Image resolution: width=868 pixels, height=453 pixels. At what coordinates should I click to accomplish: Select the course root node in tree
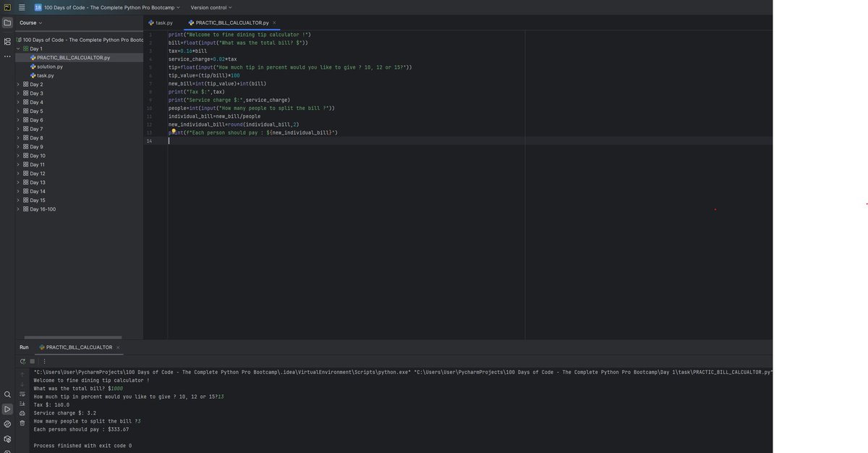click(79, 40)
